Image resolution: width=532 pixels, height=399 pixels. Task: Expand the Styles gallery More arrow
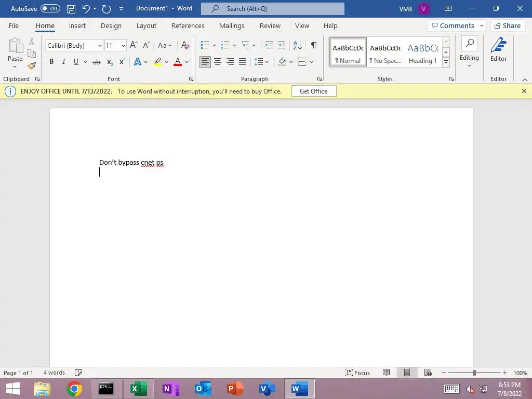(446, 62)
